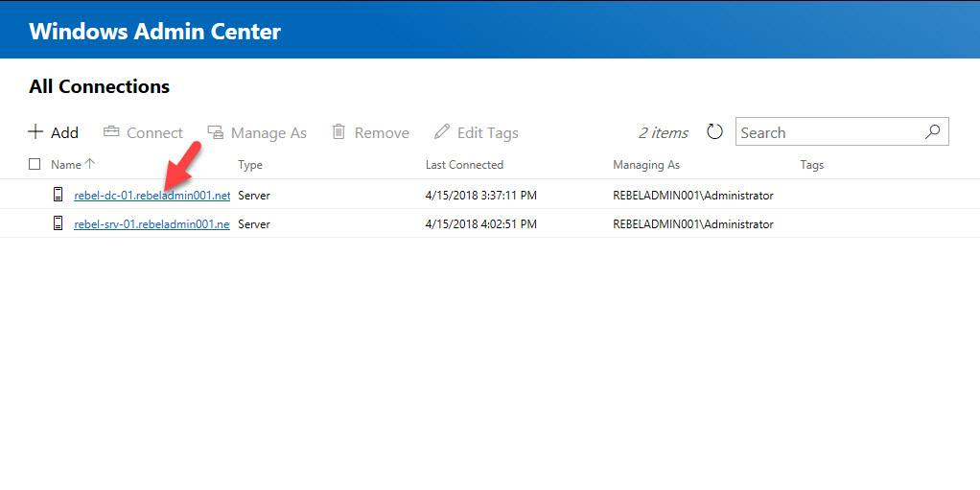Open rebel-dc-01.rebeladmin001.net connection
980x490 pixels.
click(152, 196)
